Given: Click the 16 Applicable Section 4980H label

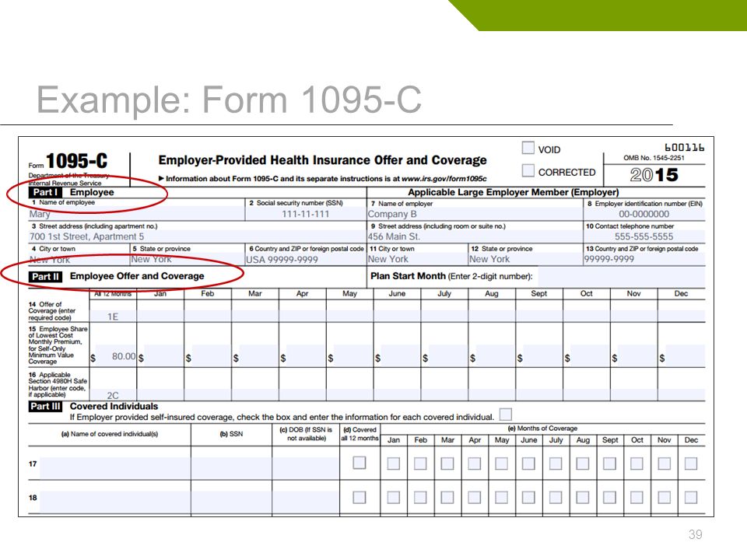Looking at the screenshot, I should pyautogui.click(x=57, y=384).
